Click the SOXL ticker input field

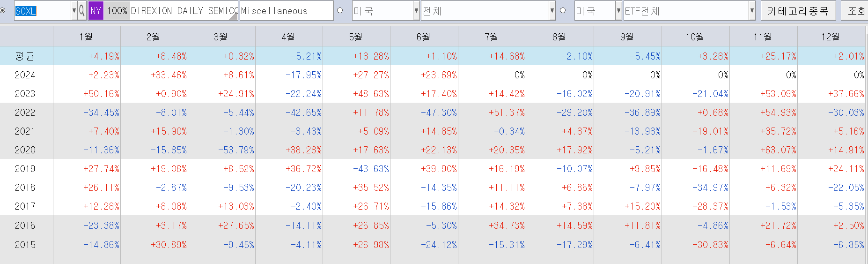click(43, 10)
